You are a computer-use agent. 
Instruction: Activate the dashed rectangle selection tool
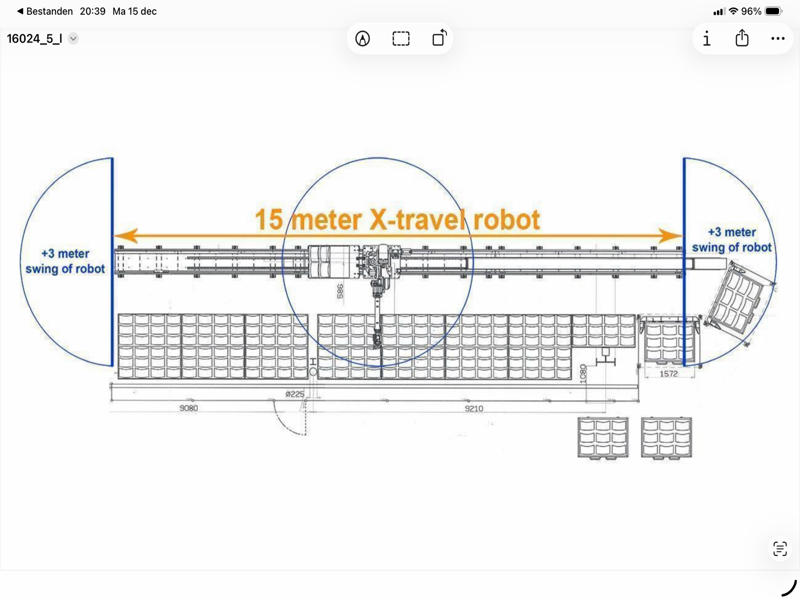401,39
